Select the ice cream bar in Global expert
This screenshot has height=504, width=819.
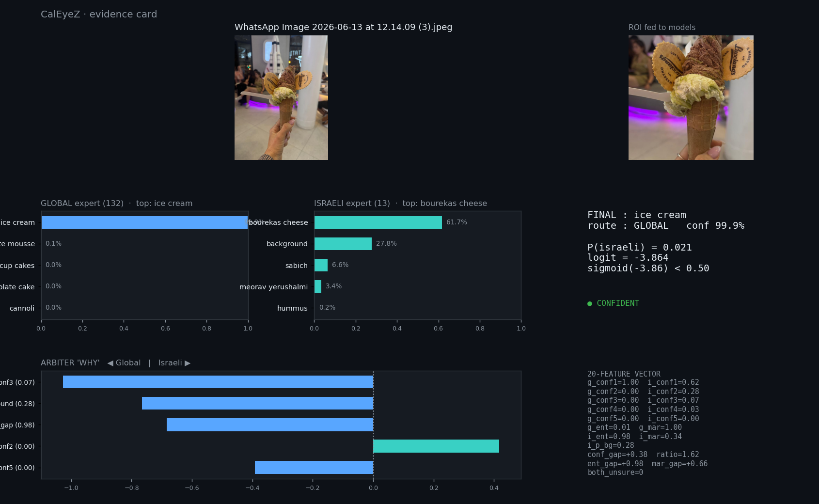144,222
